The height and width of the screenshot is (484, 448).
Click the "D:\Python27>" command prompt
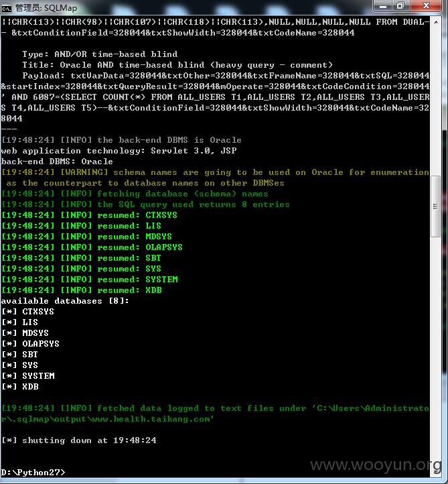[33, 473]
